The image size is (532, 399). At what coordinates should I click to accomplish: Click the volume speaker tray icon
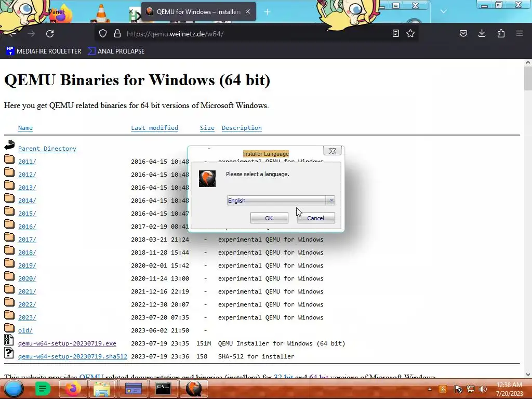pyautogui.click(x=483, y=389)
